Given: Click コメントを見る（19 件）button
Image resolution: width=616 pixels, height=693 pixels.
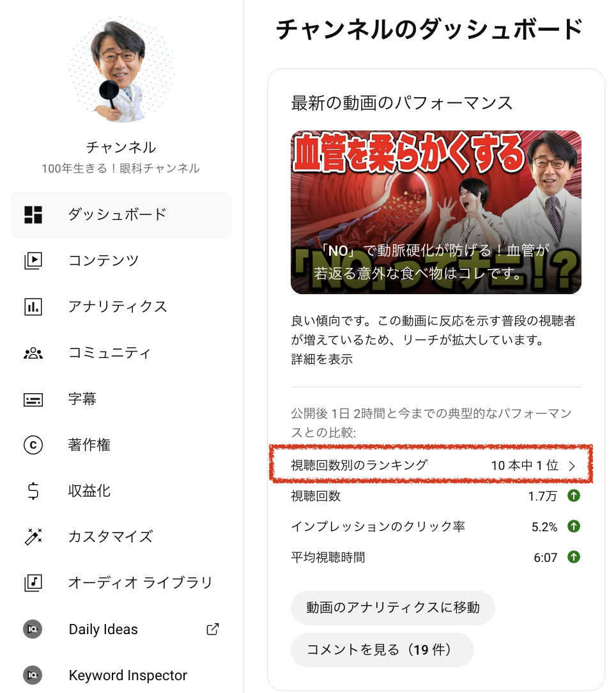Looking at the screenshot, I should click(x=382, y=650).
